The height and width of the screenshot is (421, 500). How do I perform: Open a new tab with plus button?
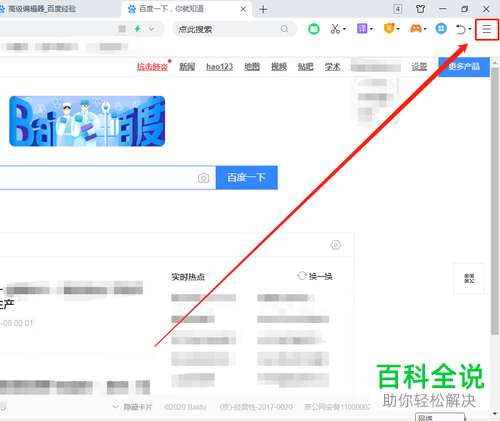pos(263,9)
